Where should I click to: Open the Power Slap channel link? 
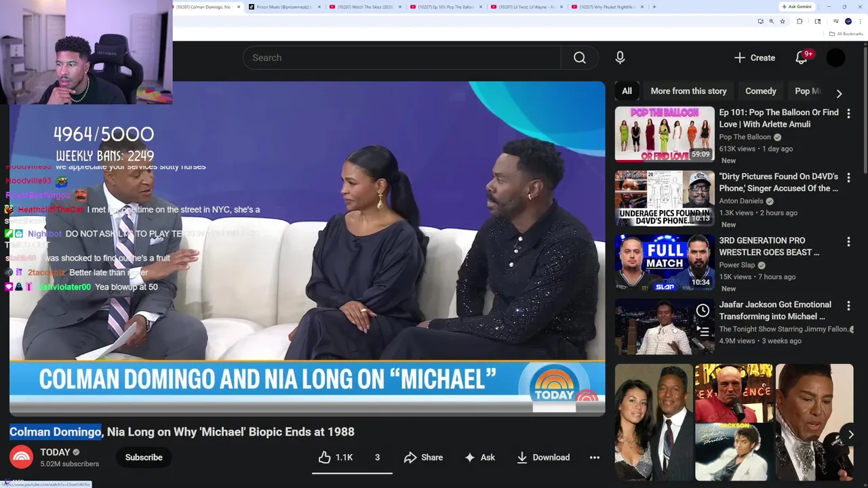(737, 265)
